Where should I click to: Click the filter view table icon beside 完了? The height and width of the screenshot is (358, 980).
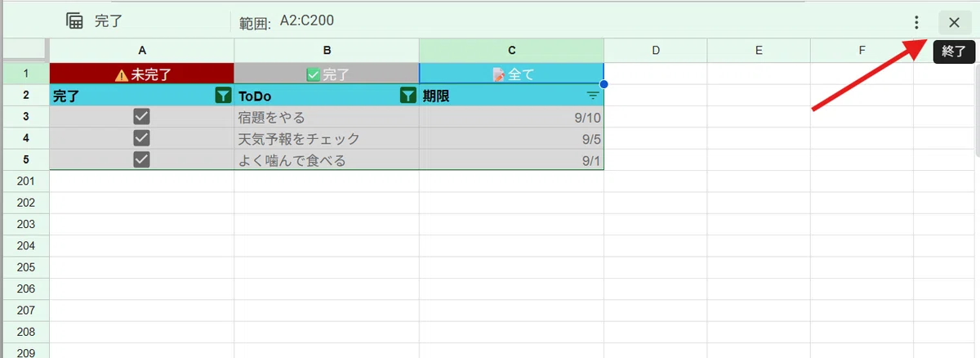click(x=74, y=21)
